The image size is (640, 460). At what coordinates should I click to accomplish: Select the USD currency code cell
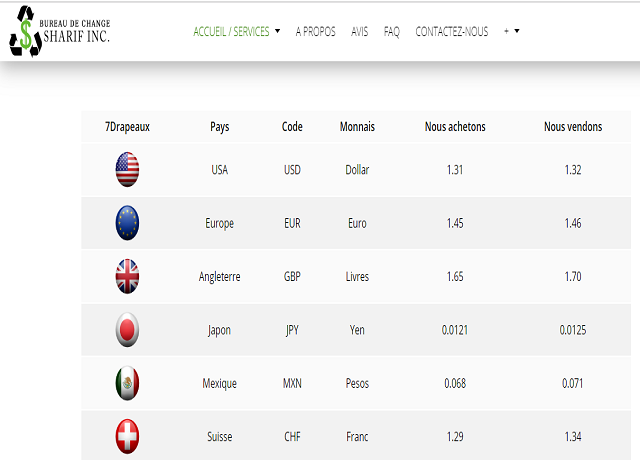(292, 169)
